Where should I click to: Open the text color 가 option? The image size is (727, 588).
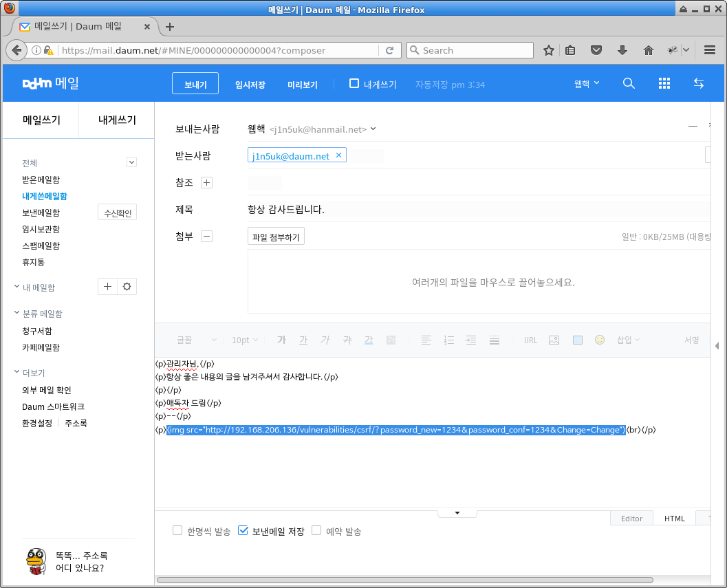369,340
